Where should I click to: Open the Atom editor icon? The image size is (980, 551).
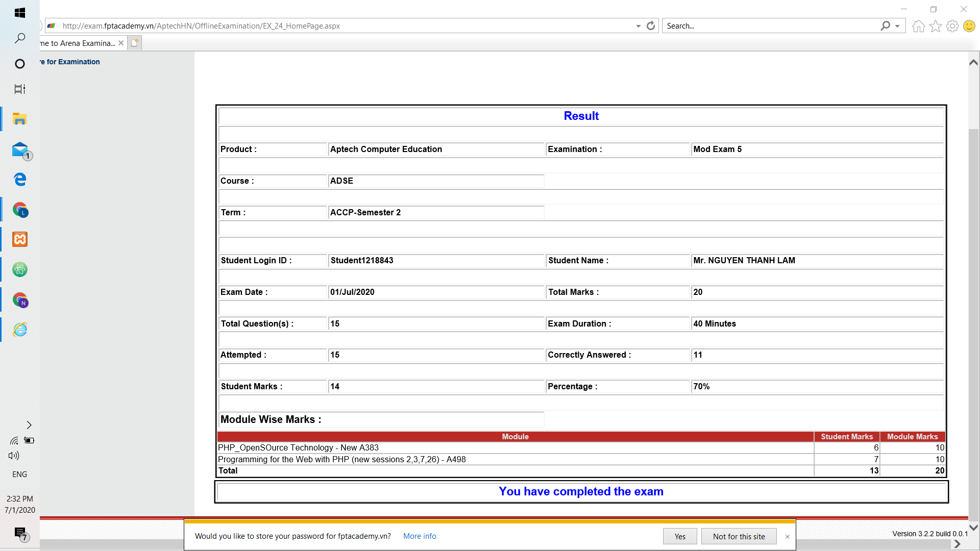(x=20, y=269)
